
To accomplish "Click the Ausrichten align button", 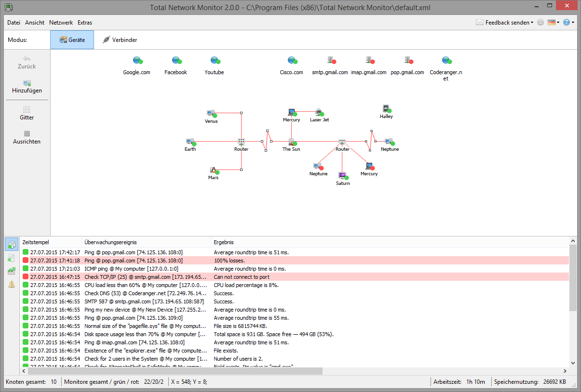I will [x=27, y=137].
